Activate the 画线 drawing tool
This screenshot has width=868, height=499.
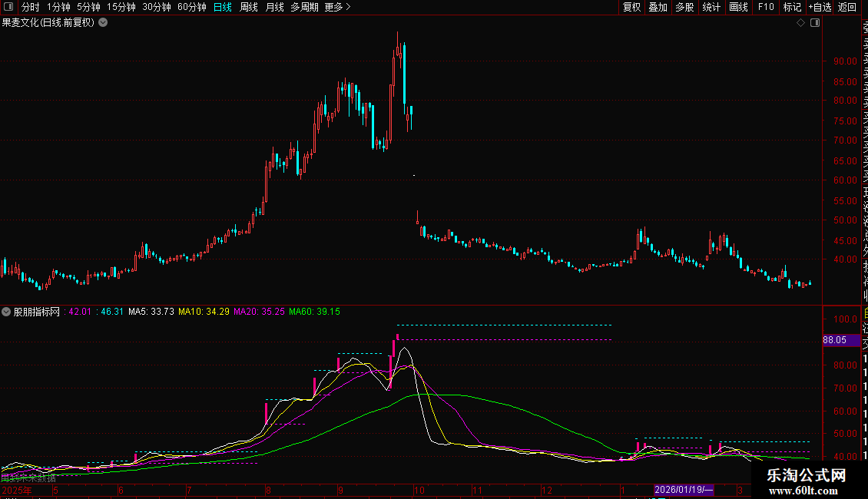coord(738,7)
